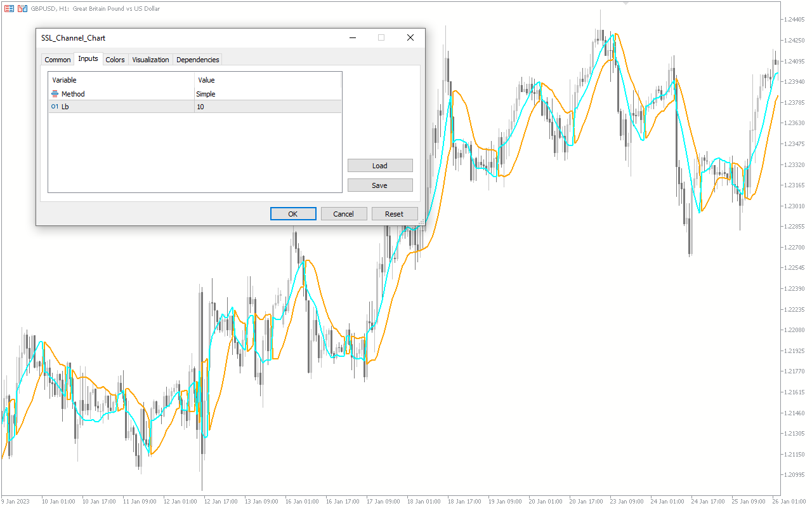
Task: Click the 1.24405 price label
Action: pyautogui.click(x=794, y=20)
